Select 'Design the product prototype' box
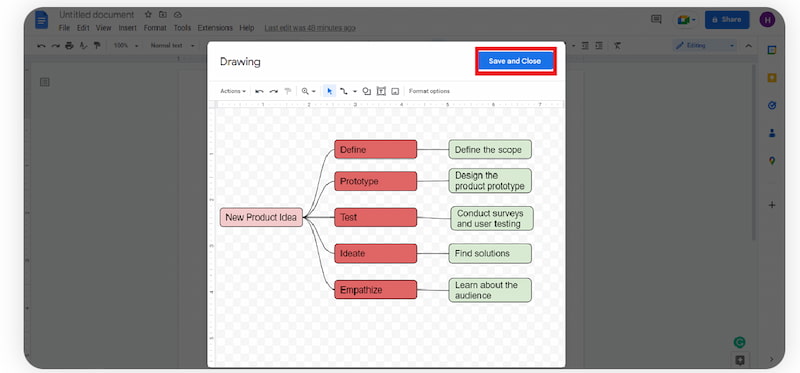Screen dimensions: 800x373 (x=490, y=181)
